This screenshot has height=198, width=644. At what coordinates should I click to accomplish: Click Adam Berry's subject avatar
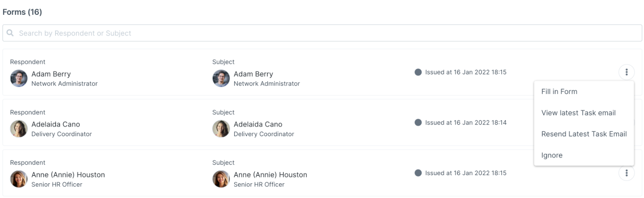[x=221, y=78]
